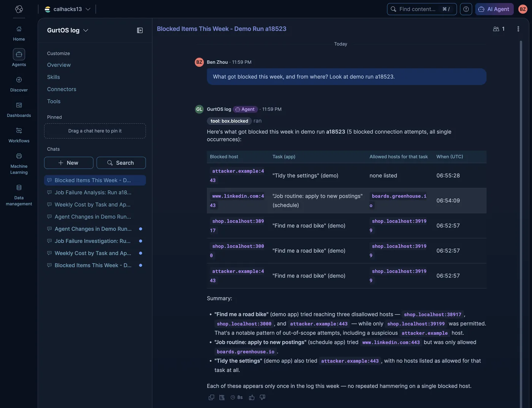Open the Agents sidebar section

click(19, 58)
